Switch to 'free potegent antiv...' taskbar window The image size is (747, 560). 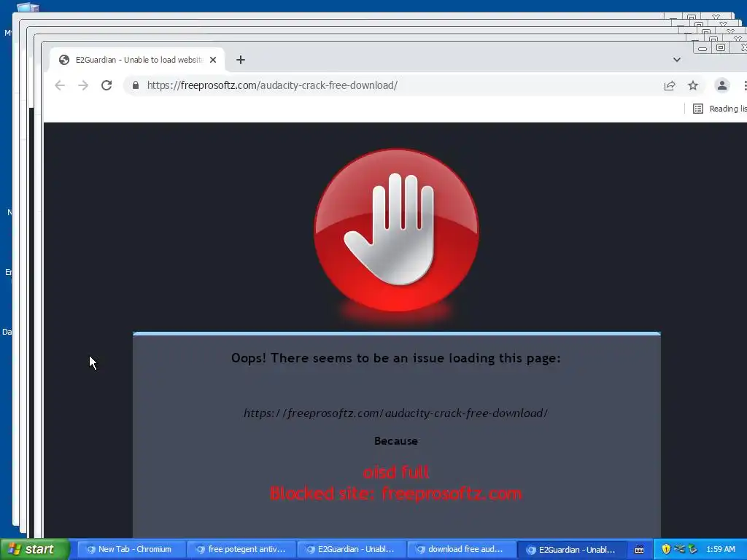tap(241, 549)
